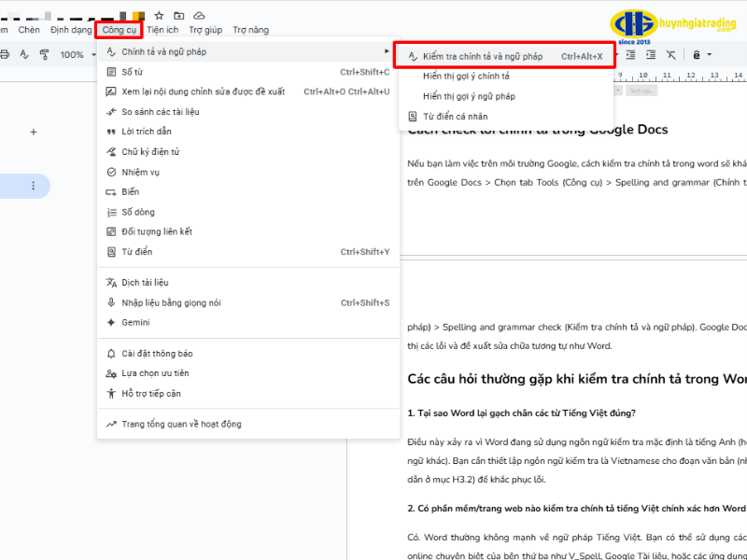Click the Increase indent icon
This screenshot has height=560, width=747.
(653, 54)
